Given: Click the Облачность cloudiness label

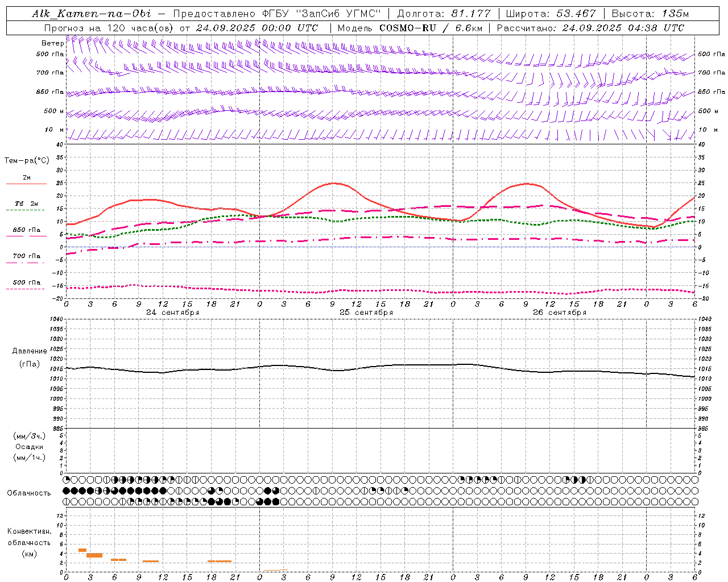Looking at the screenshot, I should [x=29, y=493].
